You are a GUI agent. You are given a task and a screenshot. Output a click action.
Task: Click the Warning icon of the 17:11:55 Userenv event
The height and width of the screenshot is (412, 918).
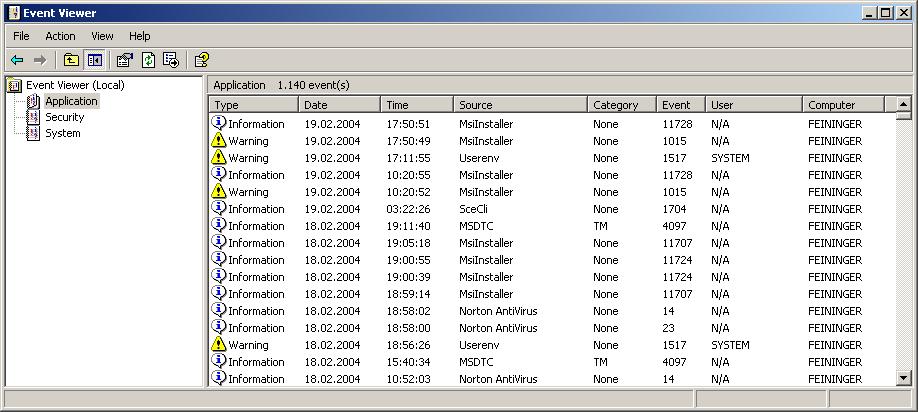[x=218, y=157]
